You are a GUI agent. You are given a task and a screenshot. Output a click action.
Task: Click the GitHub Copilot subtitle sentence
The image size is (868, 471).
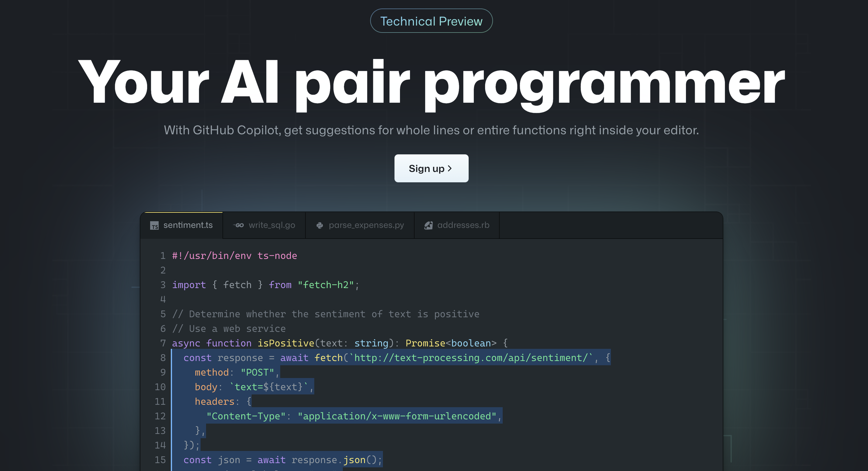(431, 130)
